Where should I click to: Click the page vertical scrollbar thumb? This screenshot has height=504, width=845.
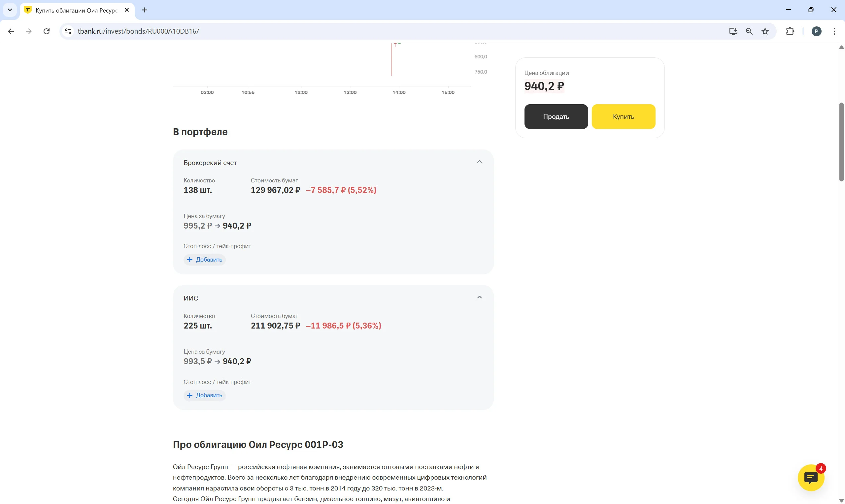841,142
